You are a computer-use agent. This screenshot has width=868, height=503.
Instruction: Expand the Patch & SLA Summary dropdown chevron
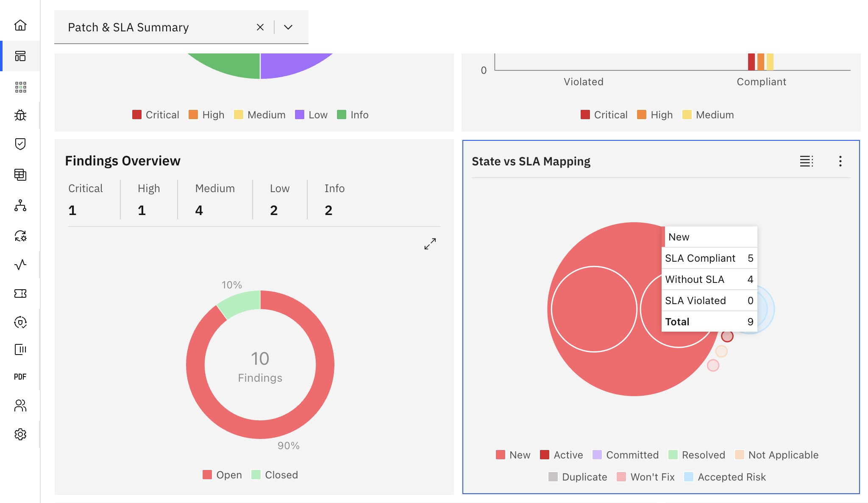tap(288, 27)
